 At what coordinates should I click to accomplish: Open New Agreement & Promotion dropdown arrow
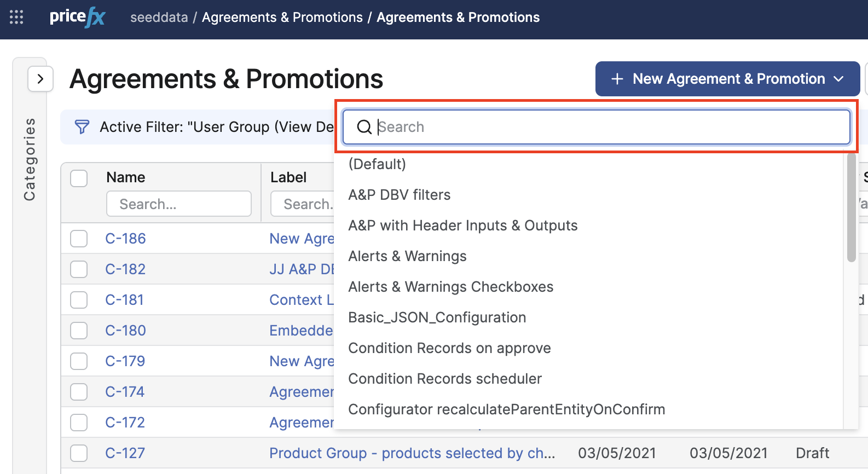point(838,79)
